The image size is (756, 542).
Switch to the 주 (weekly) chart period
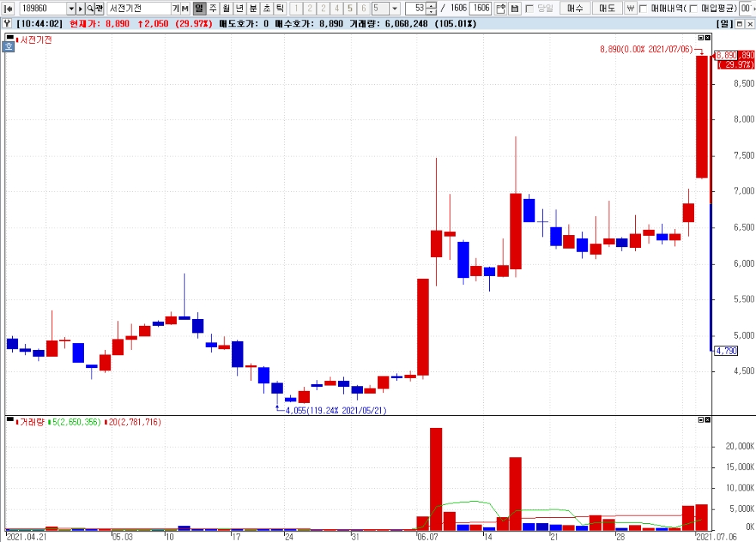212,8
